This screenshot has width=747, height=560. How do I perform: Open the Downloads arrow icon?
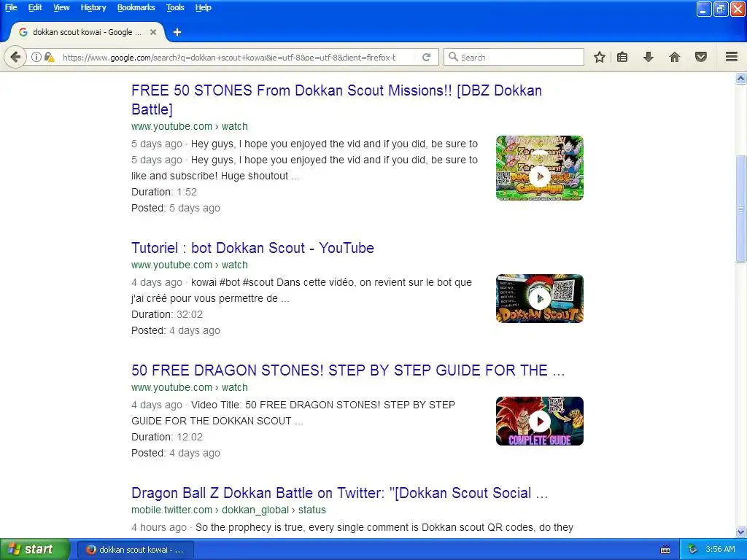[648, 57]
